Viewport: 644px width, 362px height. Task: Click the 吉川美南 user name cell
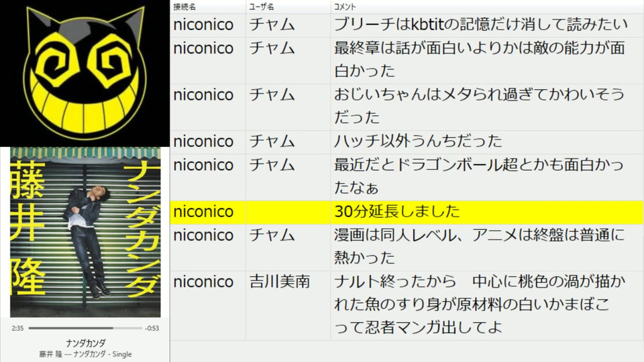coord(280,282)
